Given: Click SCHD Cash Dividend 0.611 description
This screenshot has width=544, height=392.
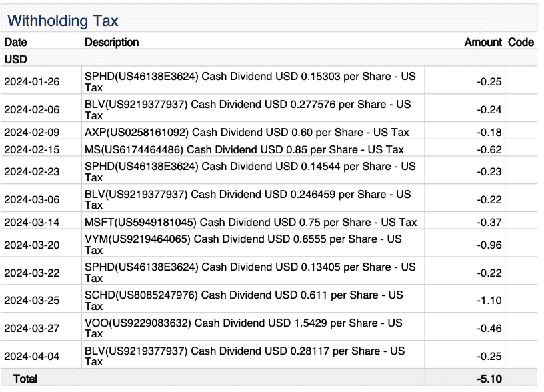Looking at the screenshot, I should [x=244, y=301].
